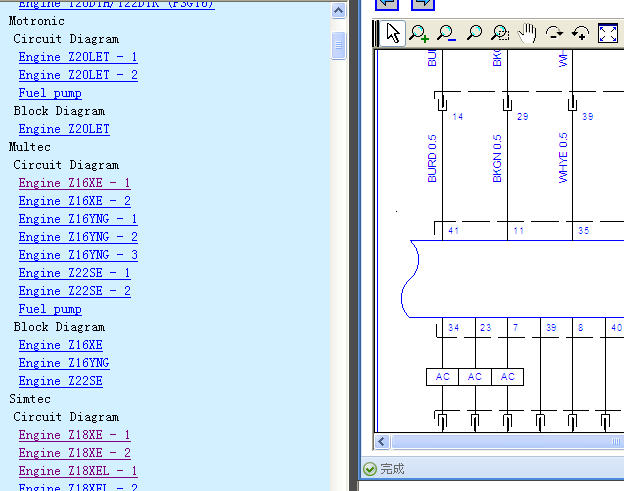The width and height of the screenshot is (624, 491).
Task: Rotate the diagram counterclockwise
Action: pyautogui.click(x=581, y=33)
